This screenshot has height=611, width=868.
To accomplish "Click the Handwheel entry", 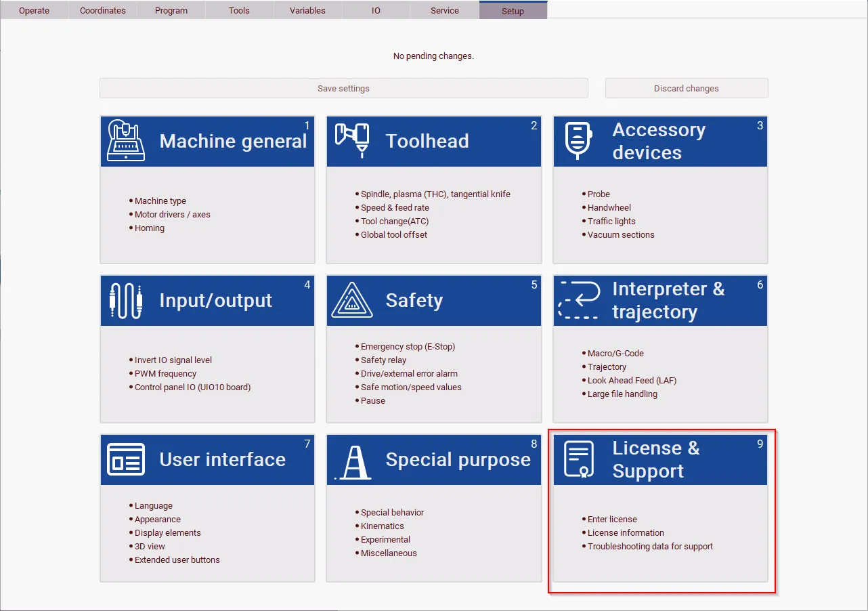I will click(609, 207).
